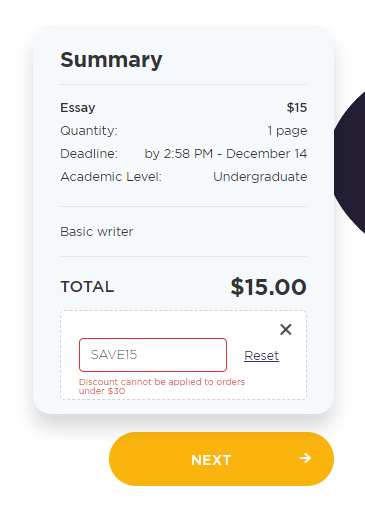365x528 pixels.
Task: Select the Quantity label
Action: 89,131
